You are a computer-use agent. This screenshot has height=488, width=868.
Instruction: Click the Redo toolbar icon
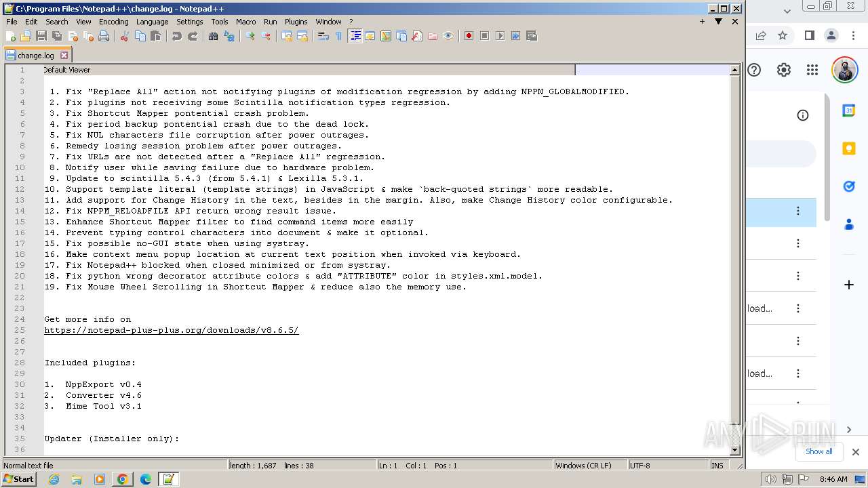(193, 36)
